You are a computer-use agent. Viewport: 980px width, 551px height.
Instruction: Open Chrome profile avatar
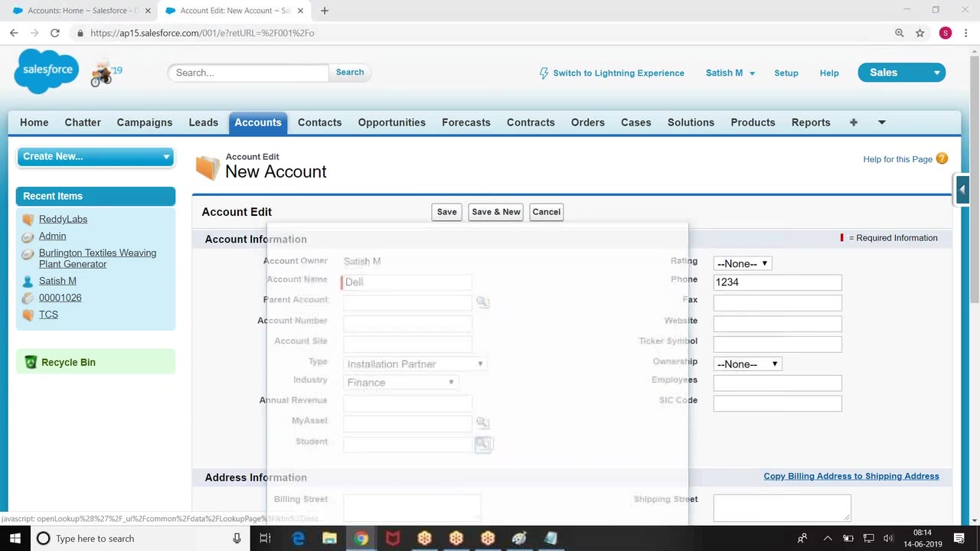click(946, 33)
